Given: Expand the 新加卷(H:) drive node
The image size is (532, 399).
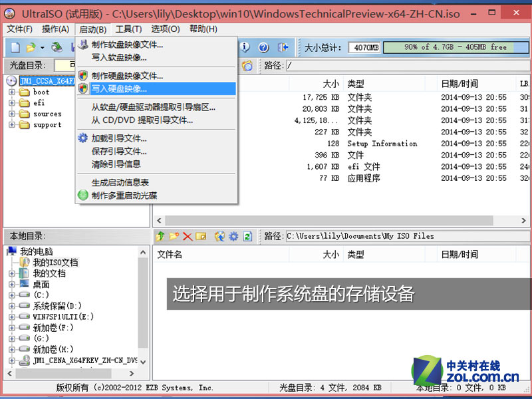Looking at the screenshot, I should [12, 349].
